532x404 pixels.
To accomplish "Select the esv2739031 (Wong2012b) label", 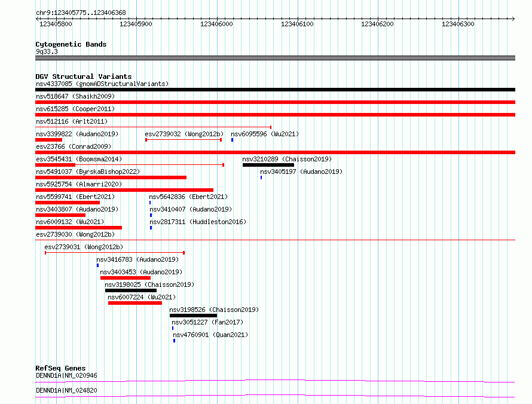I will [x=84, y=247].
